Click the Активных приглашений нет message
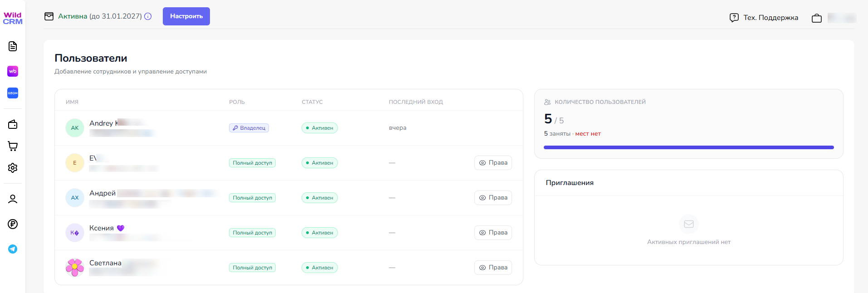The width and height of the screenshot is (868, 293). (689, 242)
